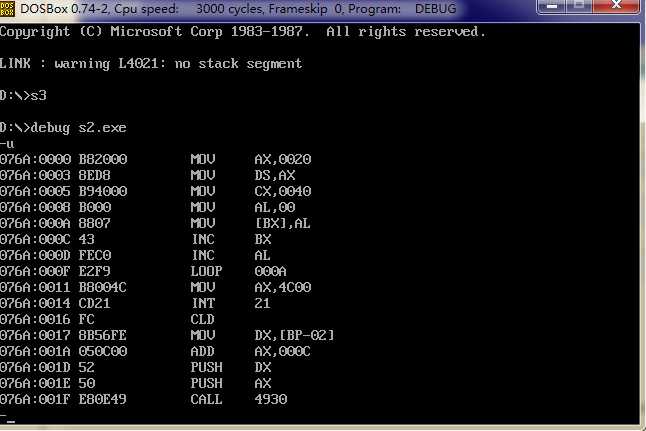Click the opcode bytes B82000
646x431 pixels.
point(103,159)
